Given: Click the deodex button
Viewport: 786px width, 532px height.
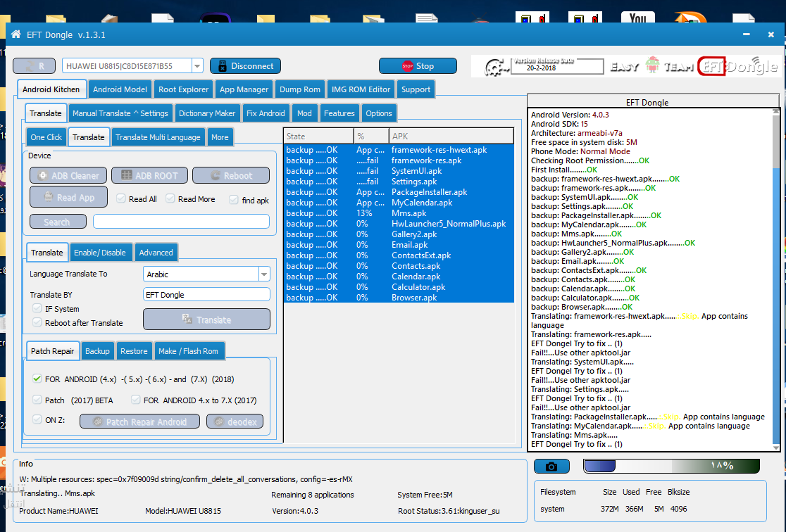Looking at the screenshot, I should 235,422.
